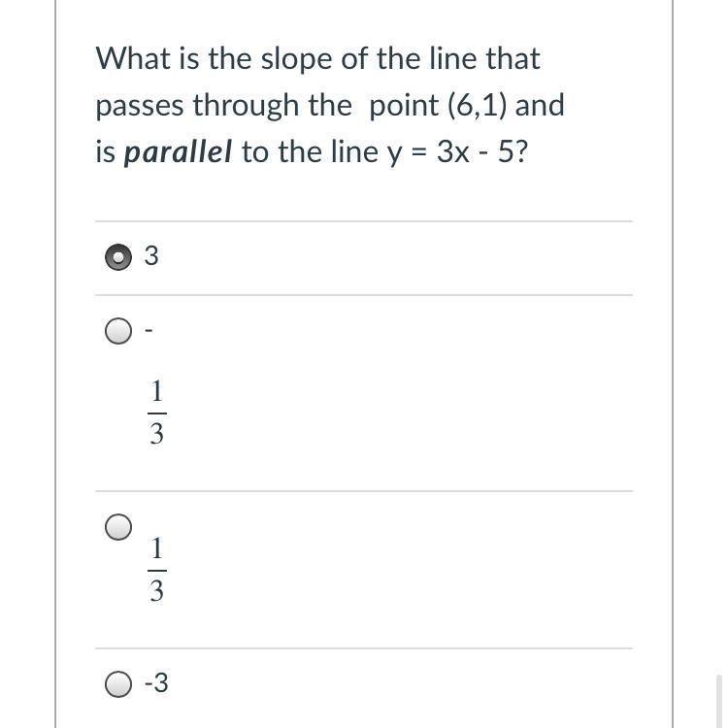Viewport: 728px width, 728px height.
Task: Click the numerator 1 of the negative fraction
Action: click(x=157, y=391)
